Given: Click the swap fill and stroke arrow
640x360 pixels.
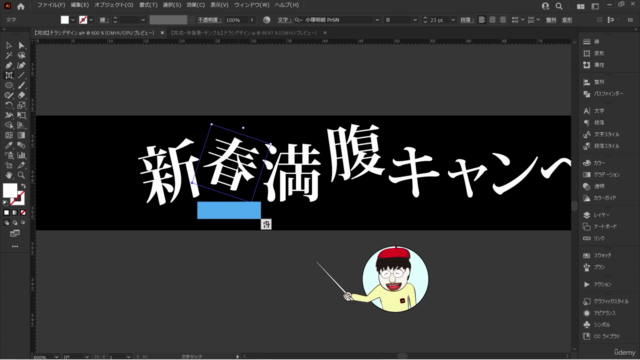Looking at the screenshot, I should click(23, 186).
